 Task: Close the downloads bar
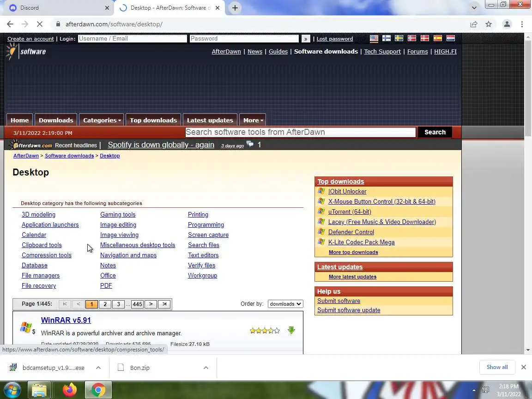524,367
